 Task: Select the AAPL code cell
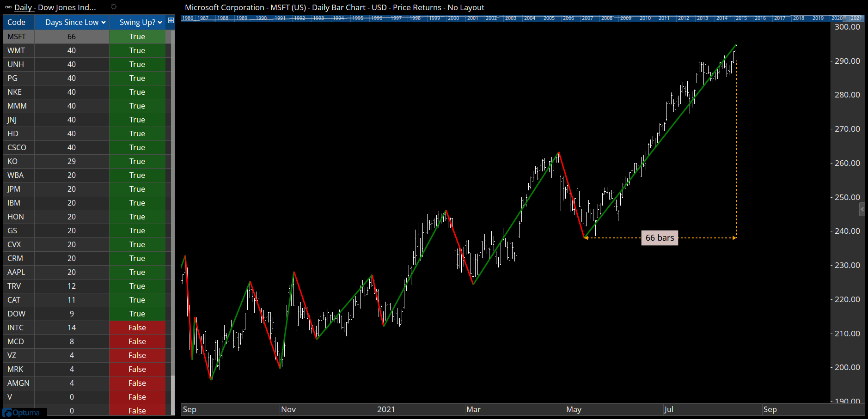18,272
